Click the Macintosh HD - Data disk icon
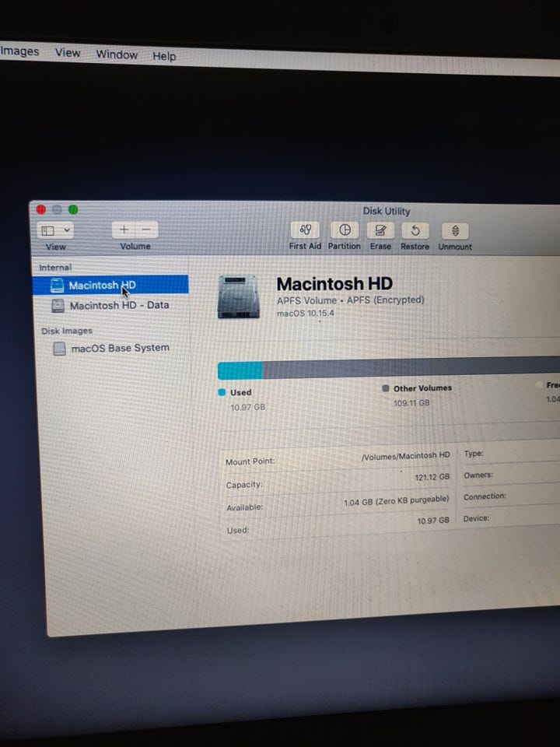The width and height of the screenshot is (560, 747). point(58,305)
